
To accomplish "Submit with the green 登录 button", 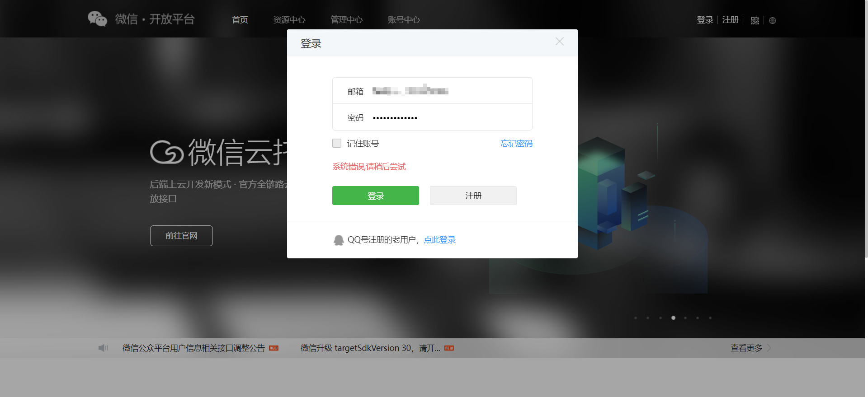I will click(376, 196).
